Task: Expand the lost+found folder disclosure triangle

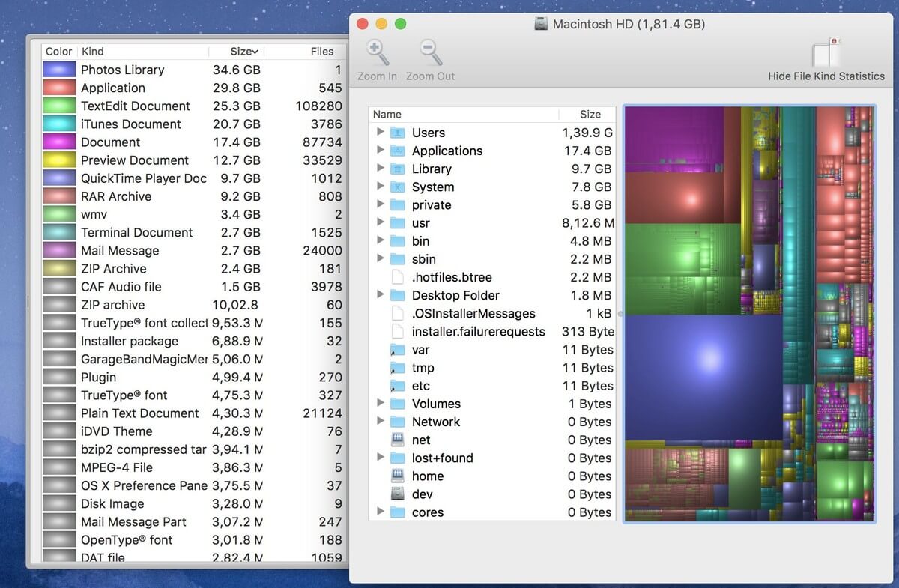Action: [x=380, y=457]
